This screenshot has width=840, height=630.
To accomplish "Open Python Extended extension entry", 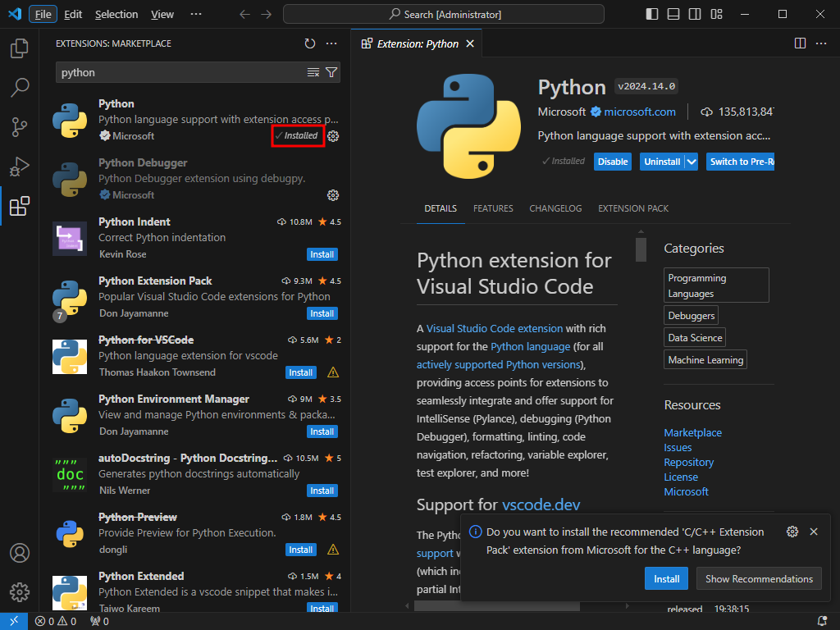I will click(195, 591).
